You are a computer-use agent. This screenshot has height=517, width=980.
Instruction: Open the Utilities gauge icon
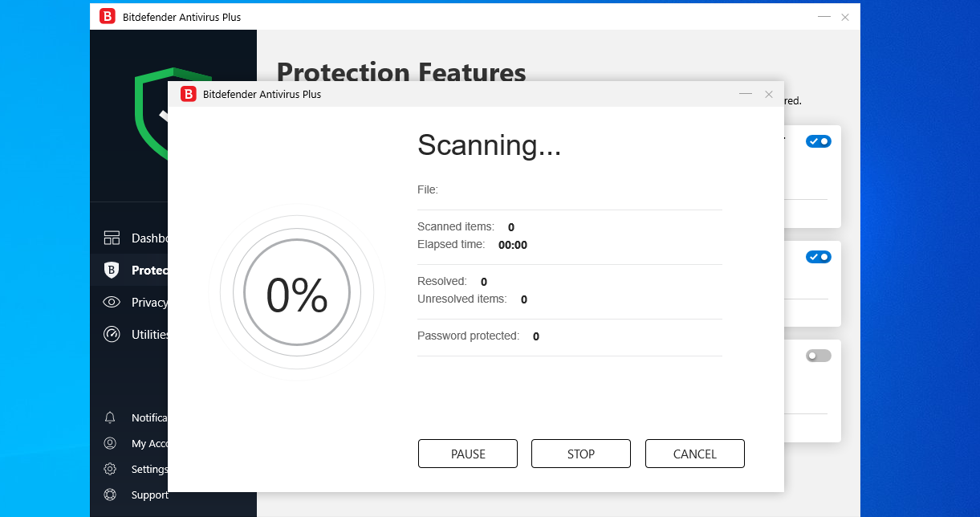tap(112, 334)
